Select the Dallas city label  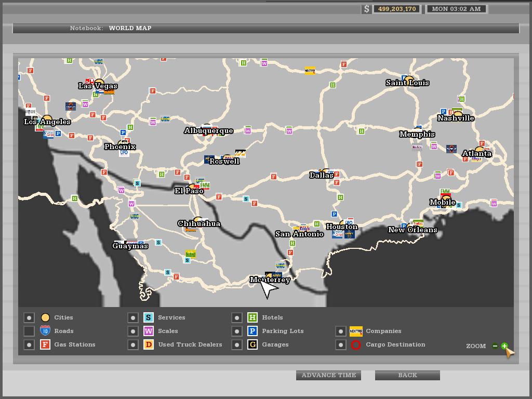click(321, 176)
